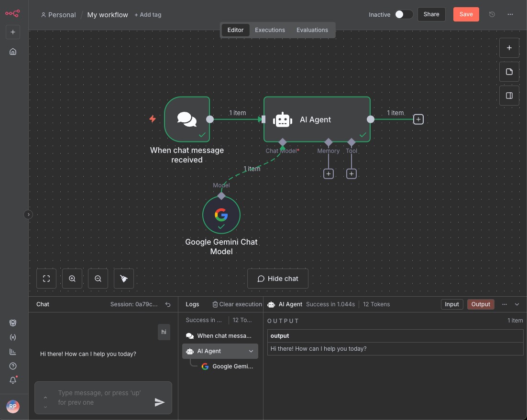Expand the AI Agent log entry chevron
527x420 pixels.
point(251,351)
